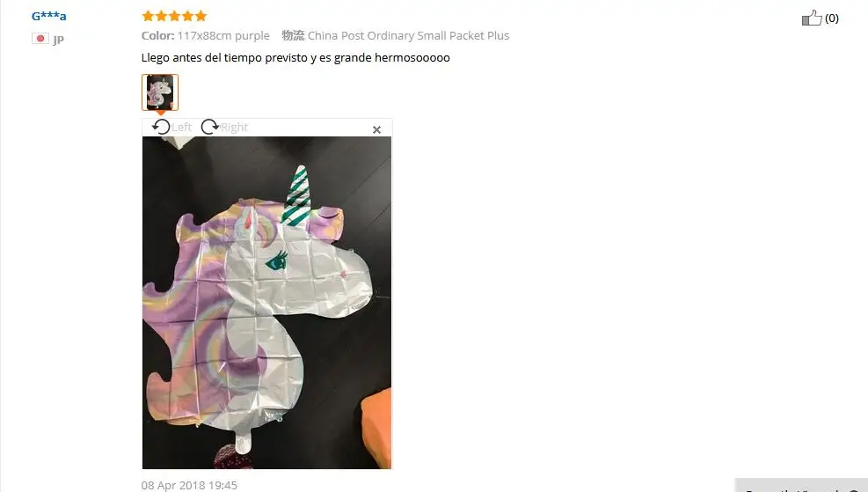Image resolution: width=868 pixels, height=492 pixels.
Task: Close the enlarged photo viewer with X
Action: tap(376, 129)
